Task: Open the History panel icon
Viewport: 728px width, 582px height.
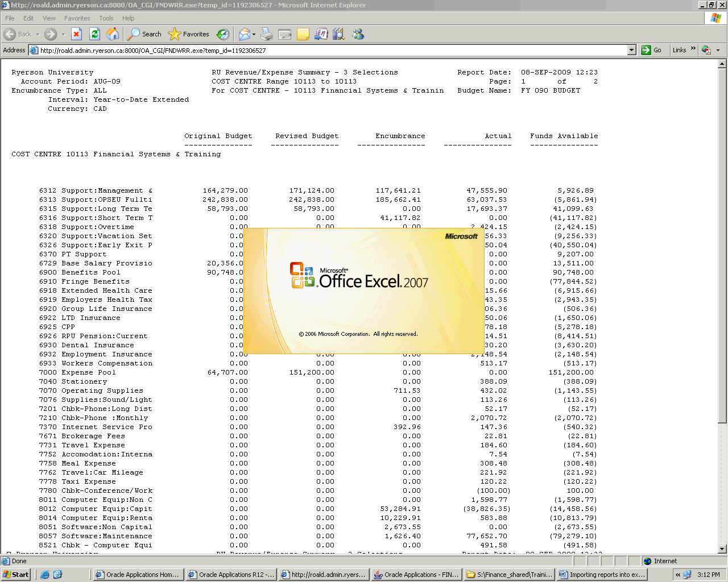Action: tap(223, 34)
